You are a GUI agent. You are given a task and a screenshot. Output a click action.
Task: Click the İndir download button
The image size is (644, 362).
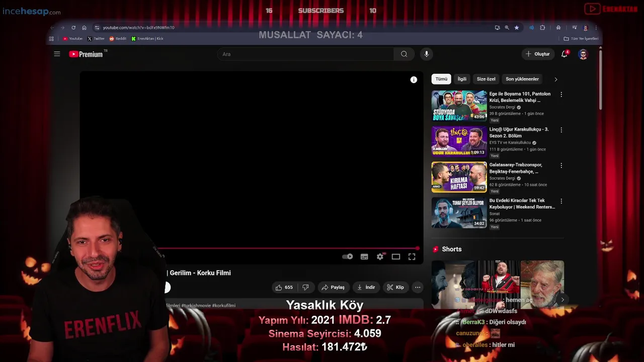(x=366, y=287)
